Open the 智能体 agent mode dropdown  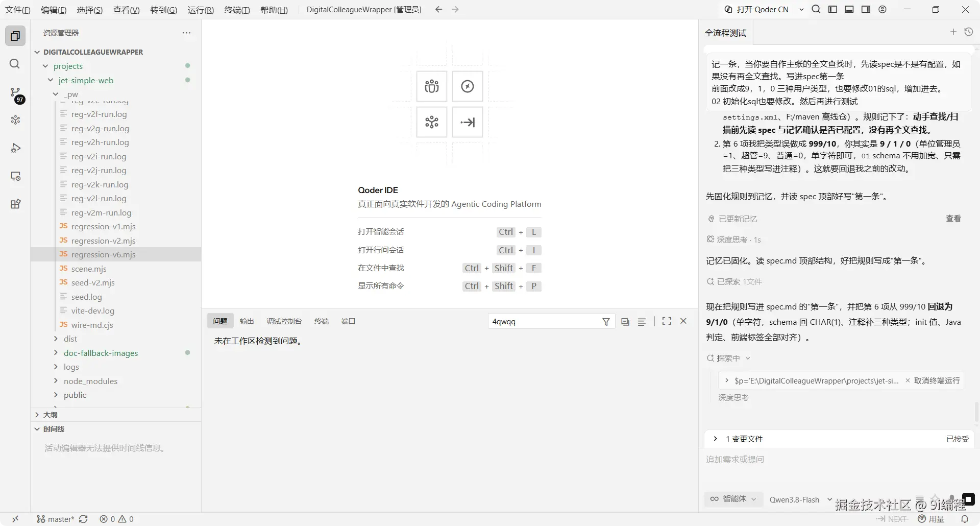point(733,499)
